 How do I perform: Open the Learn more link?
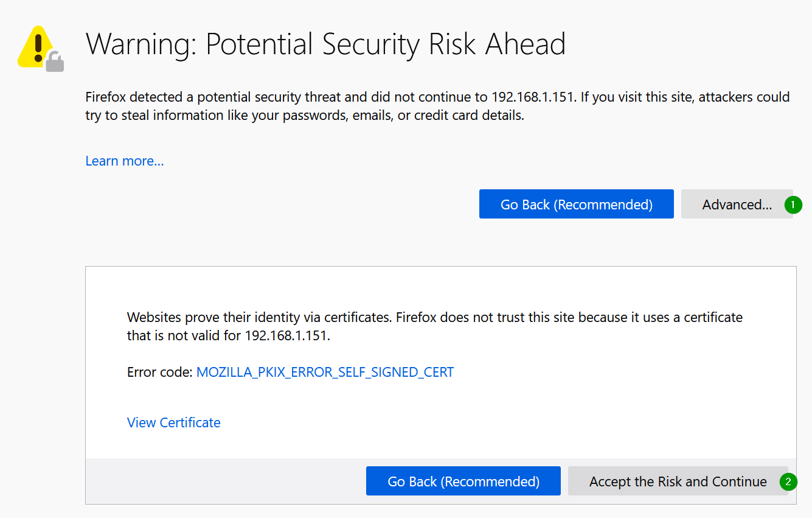click(x=125, y=161)
